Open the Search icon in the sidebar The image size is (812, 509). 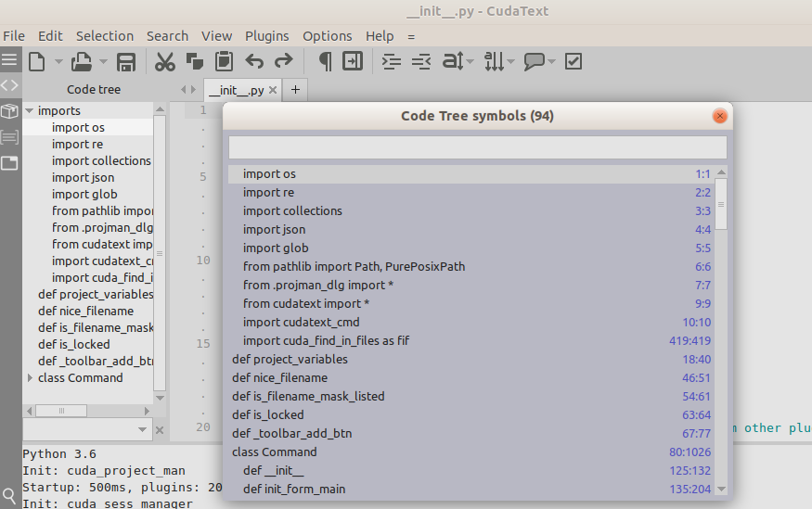tap(9, 497)
